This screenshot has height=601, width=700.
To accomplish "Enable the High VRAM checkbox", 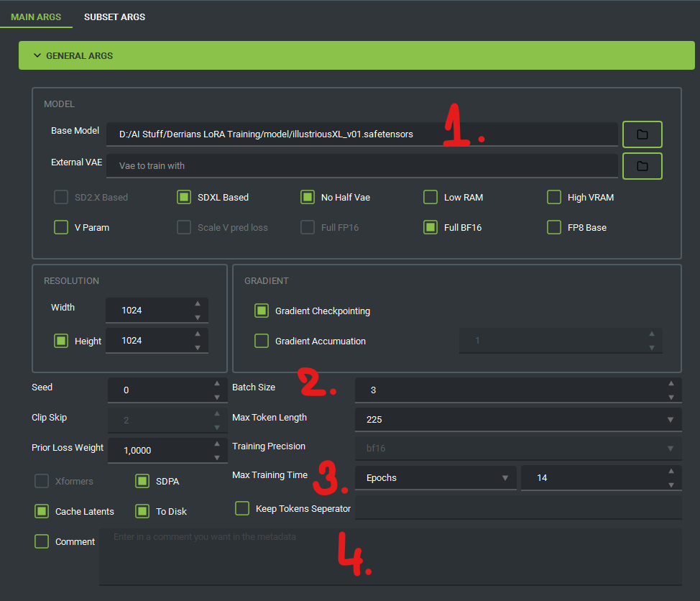I will (554, 197).
